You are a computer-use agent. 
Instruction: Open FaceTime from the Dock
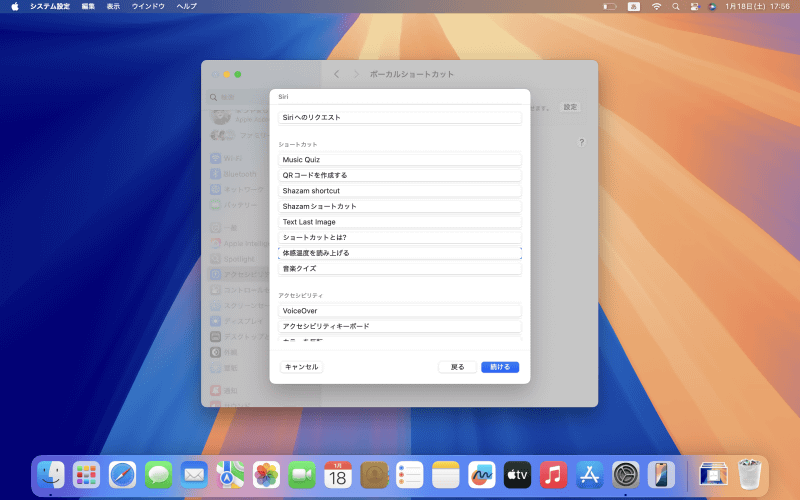pos(302,475)
